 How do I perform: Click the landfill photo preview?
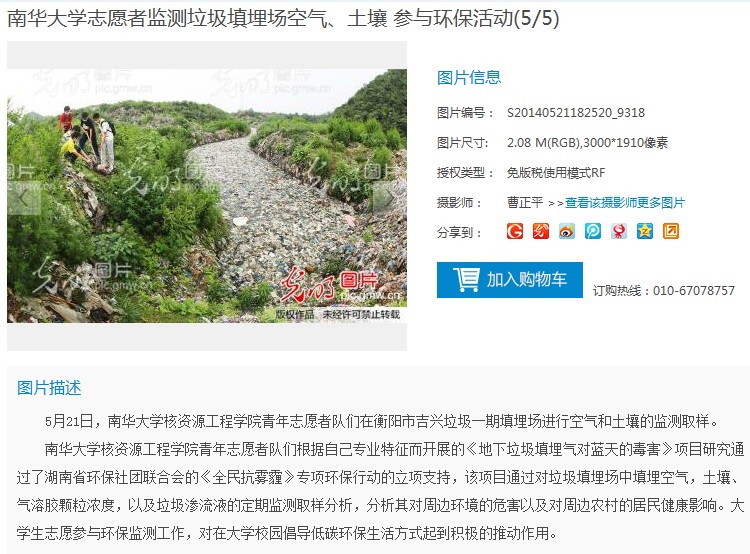[207, 196]
